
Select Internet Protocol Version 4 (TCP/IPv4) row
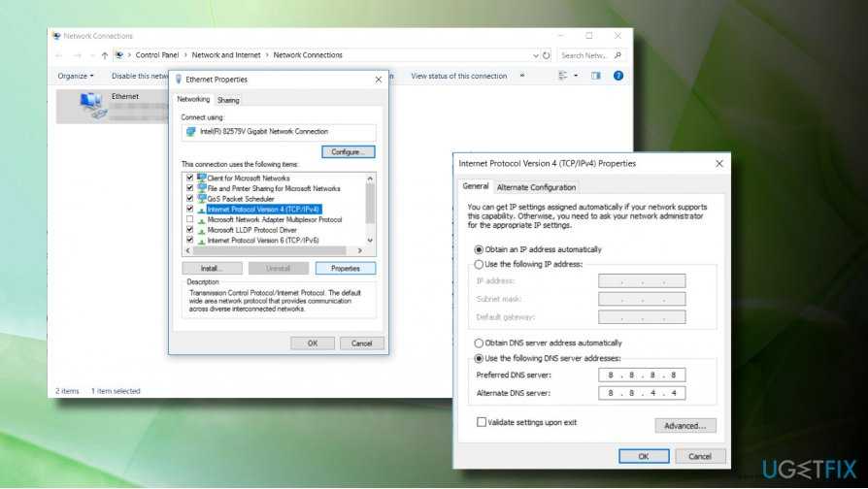coord(263,210)
